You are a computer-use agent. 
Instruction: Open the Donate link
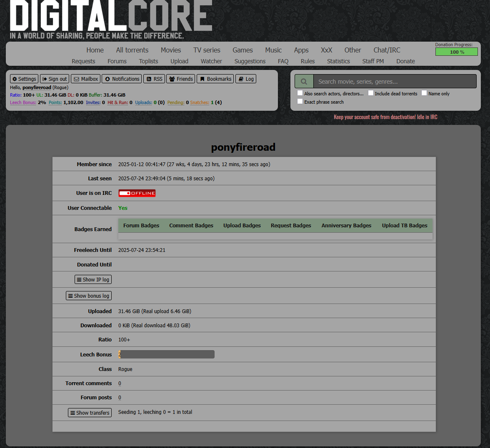tap(405, 61)
